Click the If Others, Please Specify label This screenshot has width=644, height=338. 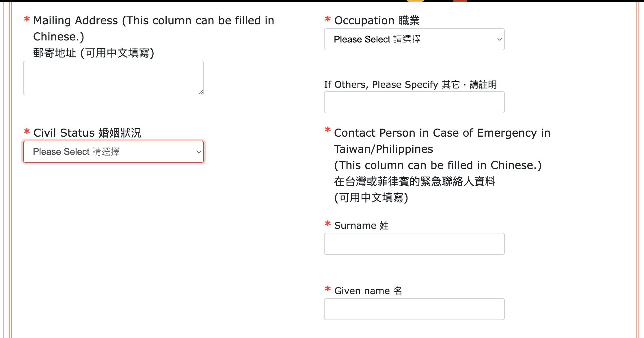[x=410, y=85]
